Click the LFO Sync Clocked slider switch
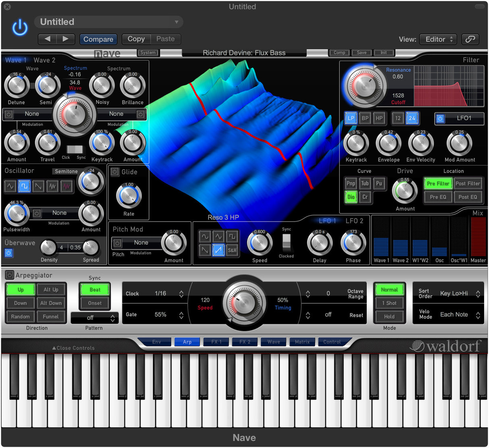 tap(286, 242)
